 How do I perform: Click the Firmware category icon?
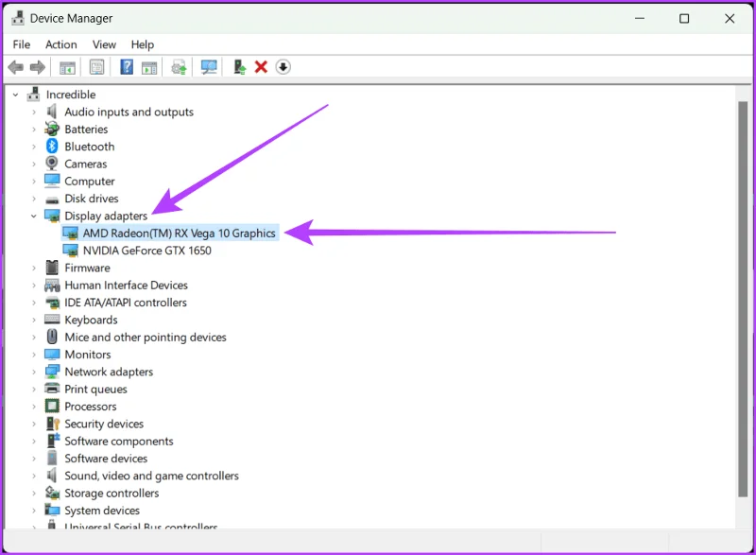click(x=52, y=268)
